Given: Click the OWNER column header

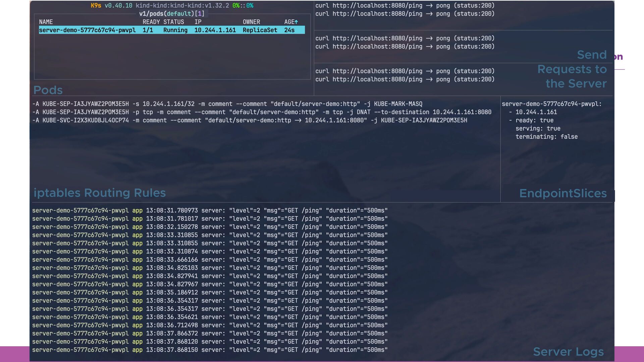Looking at the screenshot, I should 251,22.
